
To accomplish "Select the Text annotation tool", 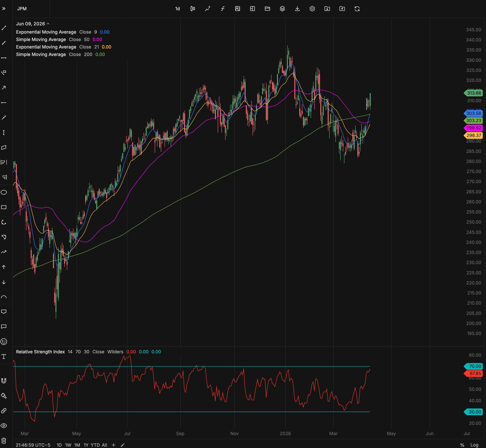I will click(4, 356).
